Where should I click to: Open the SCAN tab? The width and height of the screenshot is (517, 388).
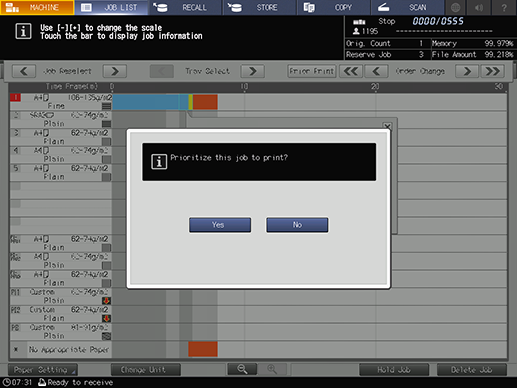408,7
